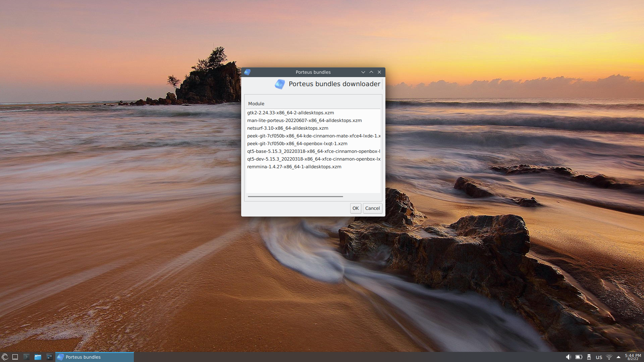This screenshot has height=362, width=644.
Task: Open the Porteus start menu icon
Action: (5, 357)
